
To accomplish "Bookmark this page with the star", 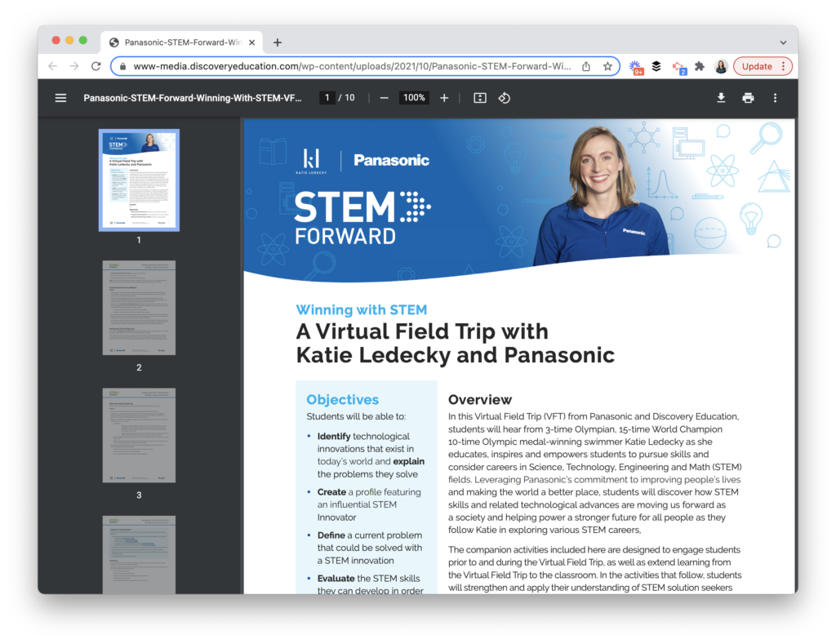I will pyautogui.click(x=607, y=66).
